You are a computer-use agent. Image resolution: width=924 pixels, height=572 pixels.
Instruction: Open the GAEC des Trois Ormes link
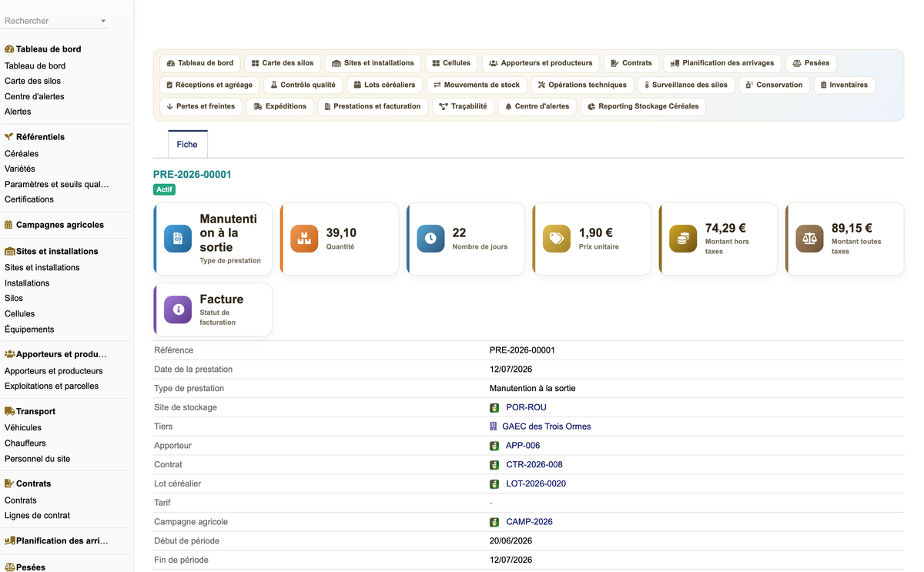[x=547, y=426]
